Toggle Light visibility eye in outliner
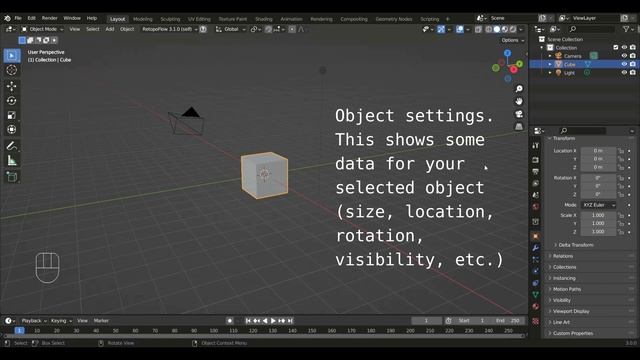Viewport: 640px width, 360px height. [x=624, y=73]
